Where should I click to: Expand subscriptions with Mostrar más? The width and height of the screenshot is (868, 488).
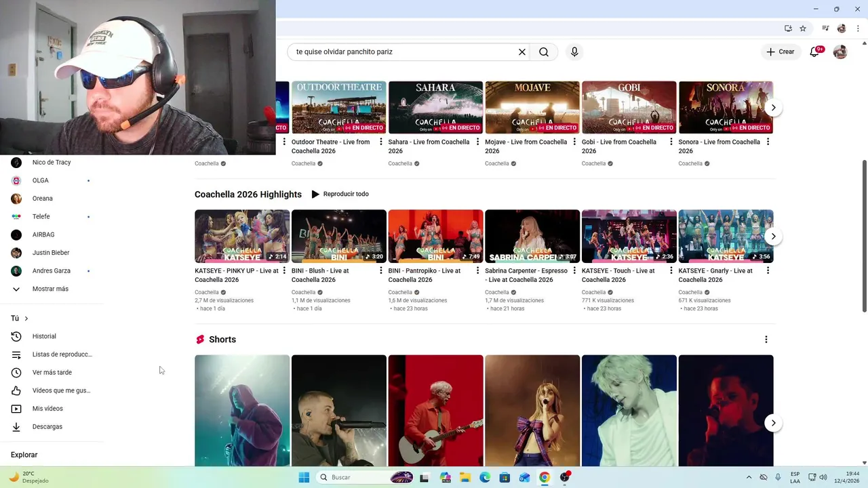[x=52, y=289]
